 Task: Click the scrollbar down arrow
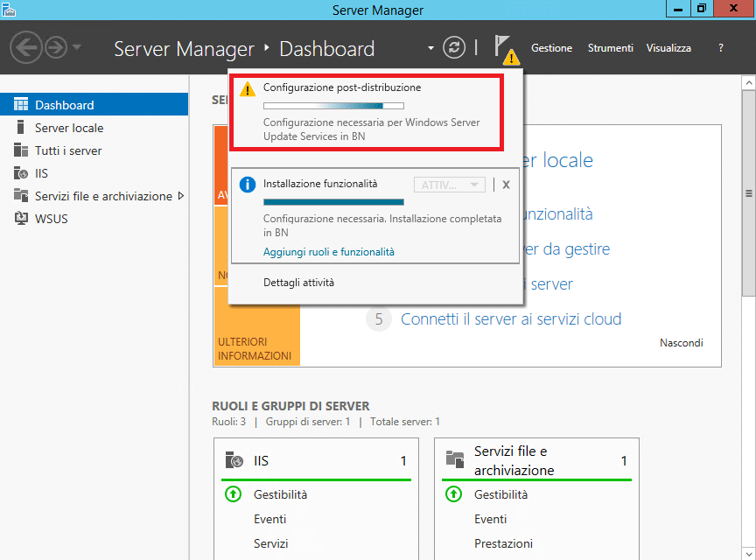[x=749, y=553]
